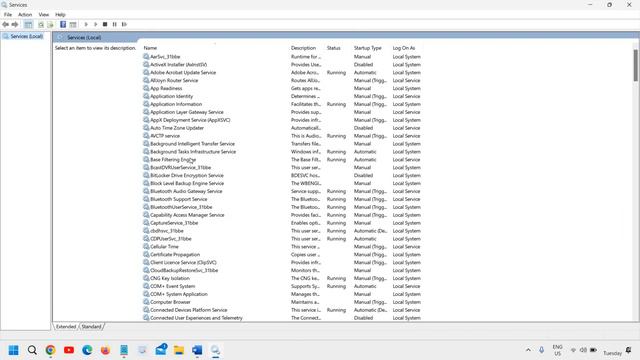640x360 pixels.
Task: Open taskbar Search
Action: tap(32, 350)
